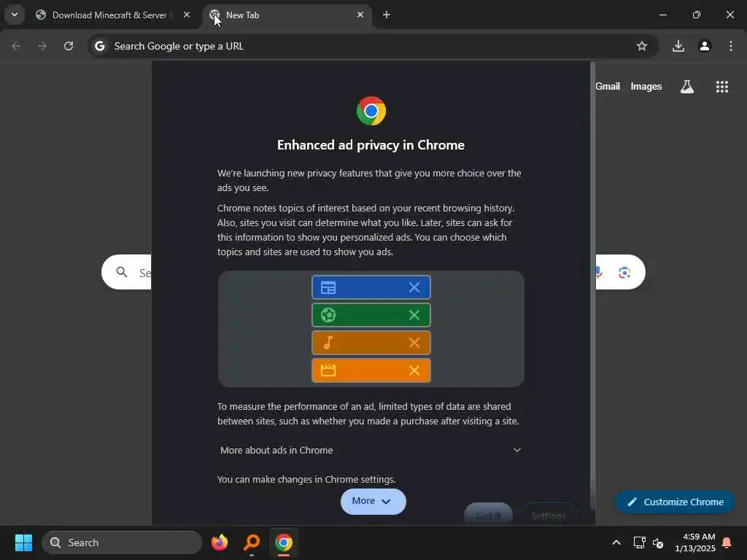The width and height of the screenshot is (747, 560).
Task: Click the Chrome icon on the taskbar
Action: 284,542
